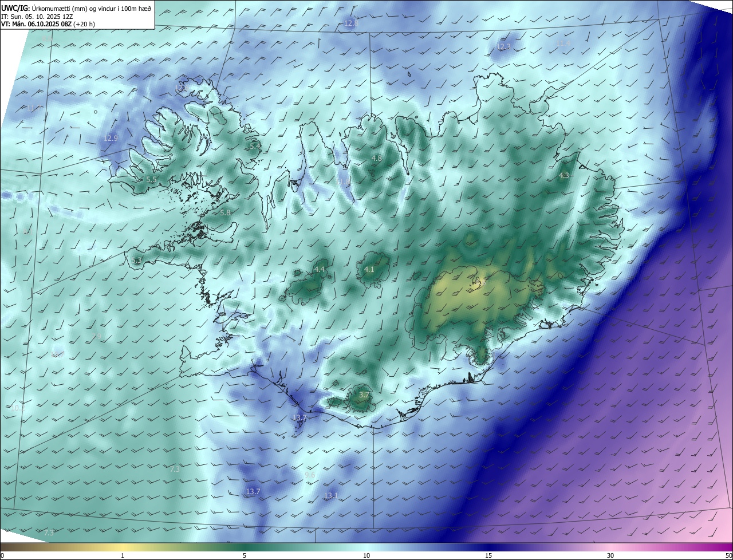The height and width of the screenshot is (560, 733).
Task: Click the 9.6 value label
Action: point(310,476)
